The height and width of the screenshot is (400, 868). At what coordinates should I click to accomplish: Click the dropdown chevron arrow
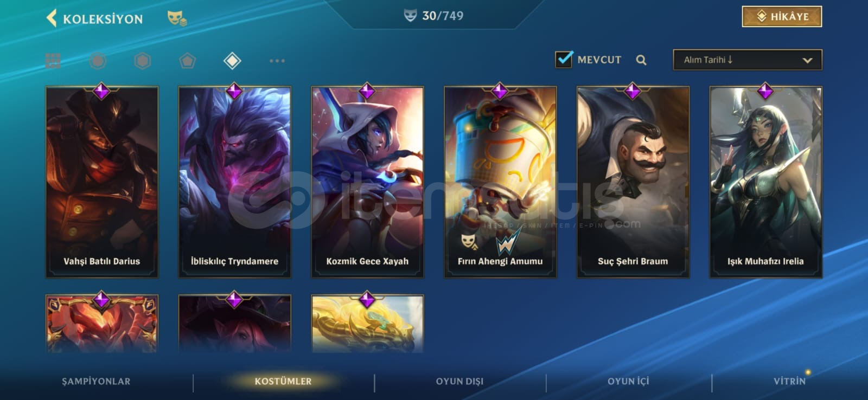coord(807,60)
